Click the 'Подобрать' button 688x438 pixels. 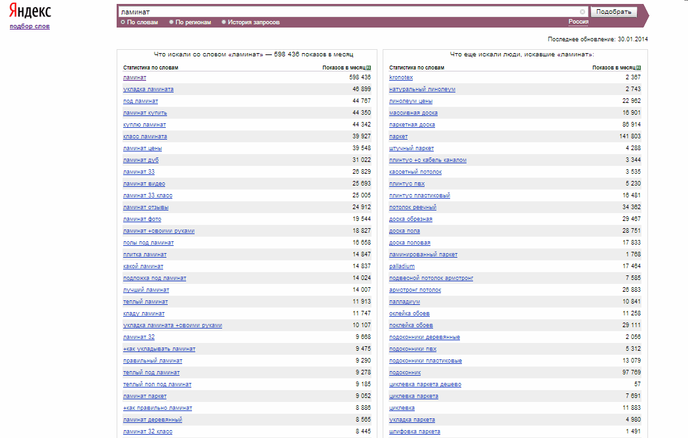[613, 12]
